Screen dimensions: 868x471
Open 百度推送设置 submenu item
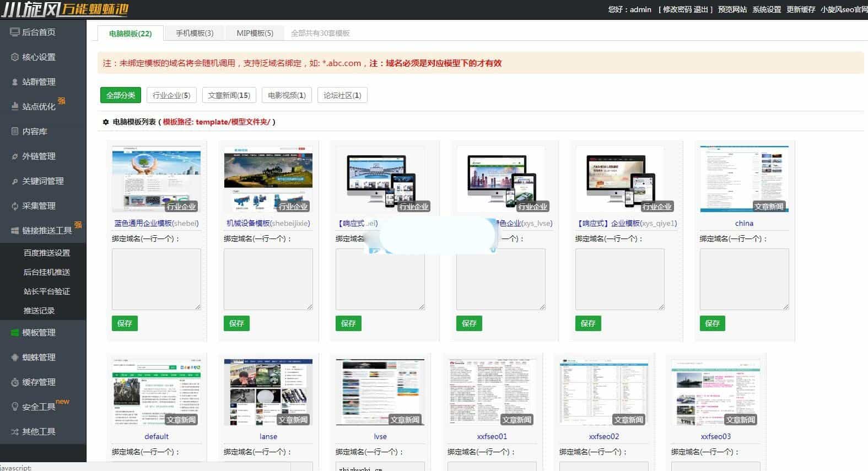[x=47, y=253]
